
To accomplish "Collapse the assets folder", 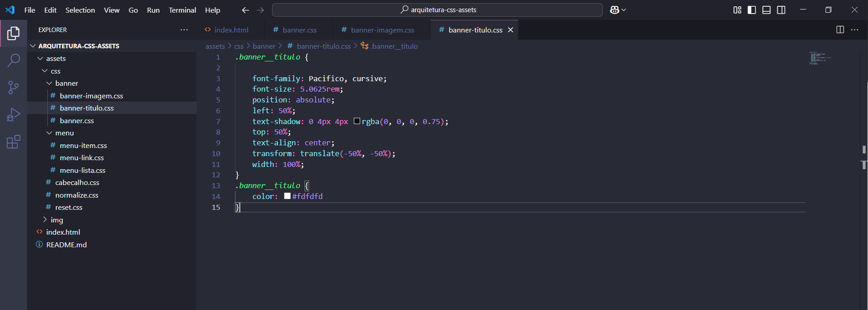I will click(112, 59).
